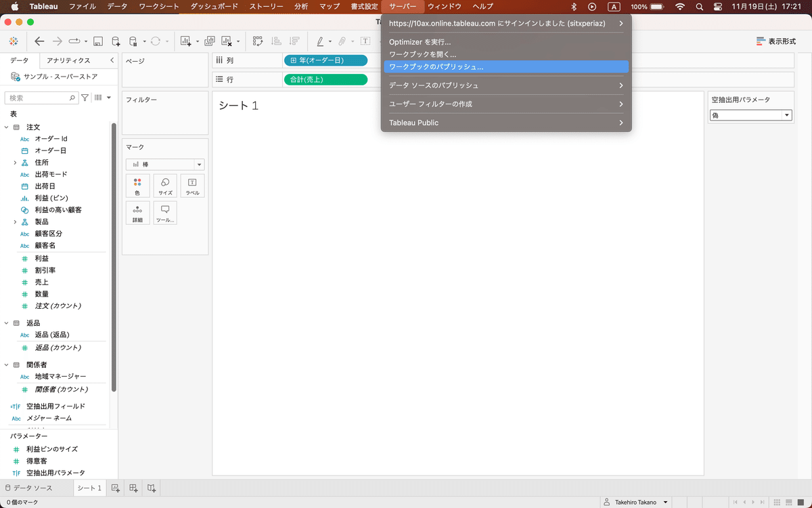The height and width of the screenshot is (508, 812).
Task: Click the filter icon beside search field
Action: point(85,98)
